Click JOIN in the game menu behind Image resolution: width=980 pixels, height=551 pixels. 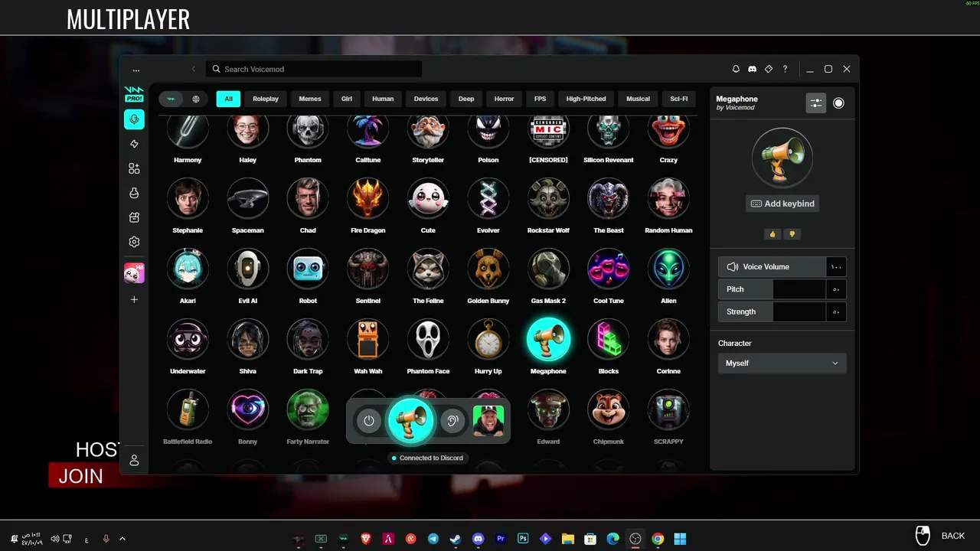point(80,476)
